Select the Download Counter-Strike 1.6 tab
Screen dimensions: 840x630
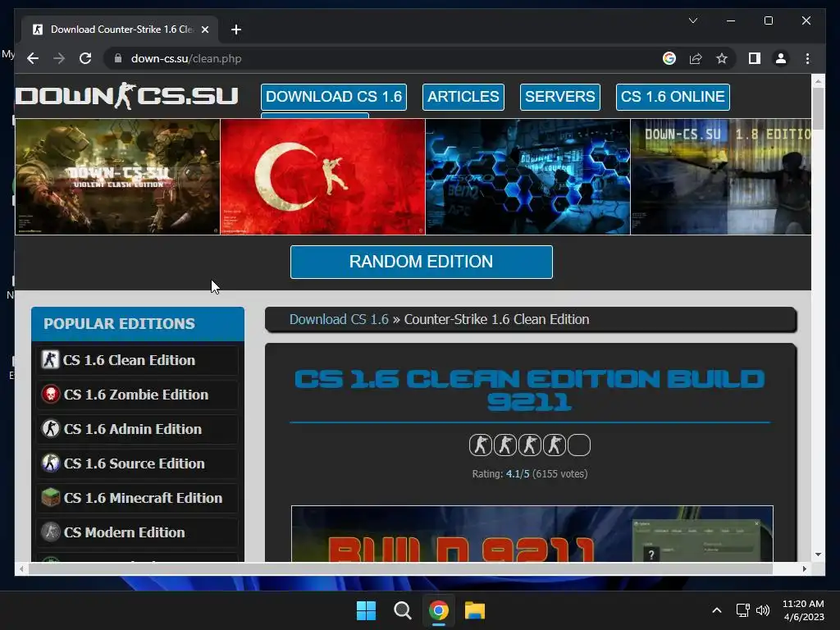pos(120,30)
